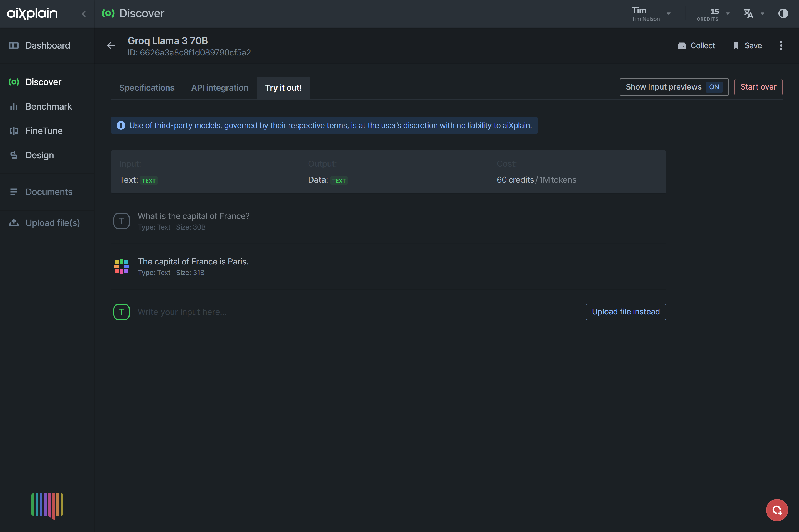This screenshot has height=532, width=799.
Task: Expand the Tim Nelson account dropdown
Action: pyautogui.click(x=668, y=14)
